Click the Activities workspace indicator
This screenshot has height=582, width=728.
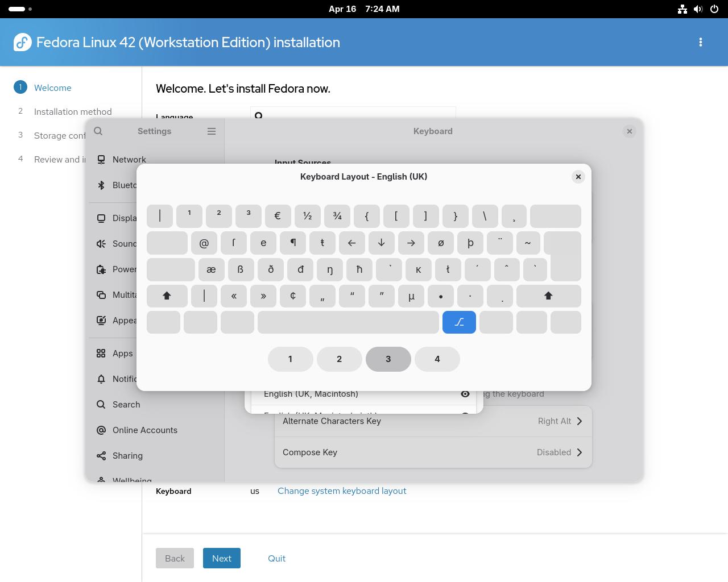pyautogui.click(x=20, y=9)
